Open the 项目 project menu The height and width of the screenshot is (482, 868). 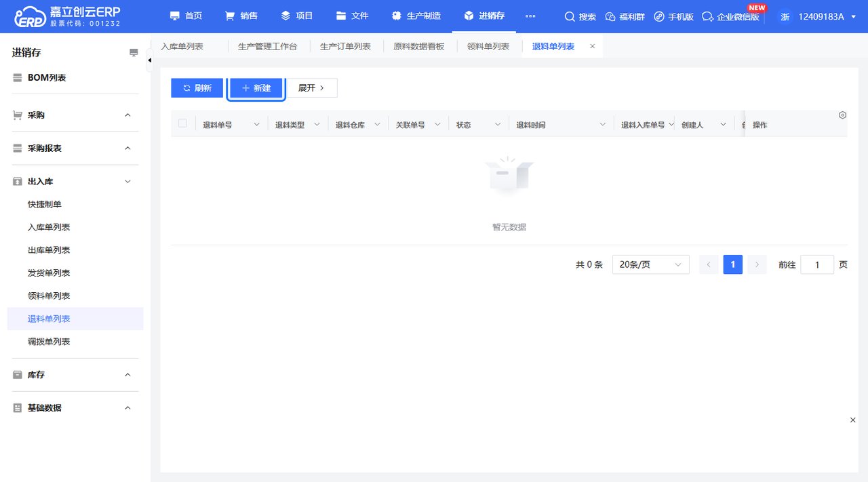[297, 16]
